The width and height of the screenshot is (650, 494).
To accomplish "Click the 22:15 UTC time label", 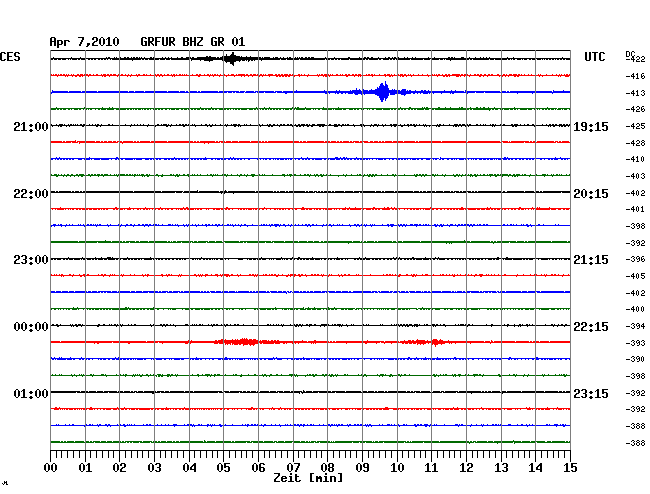I will (x=591, y=327).
